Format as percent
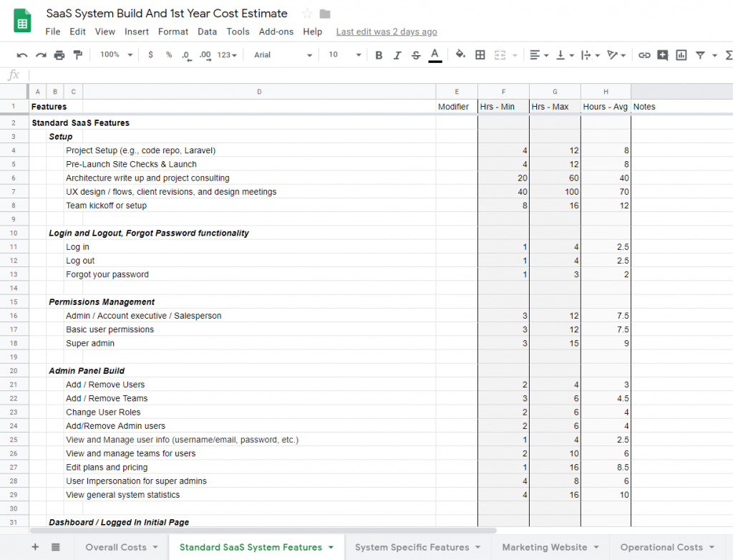The height and width of the screenshot is (560, 733). point(169,54)
